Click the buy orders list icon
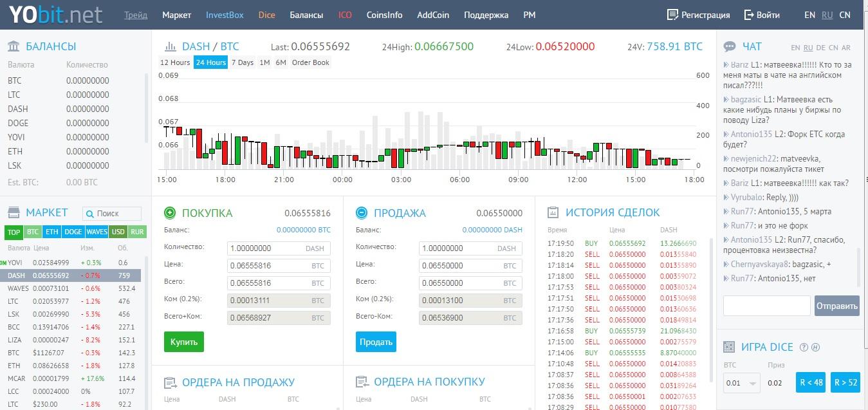The height and width of the screenshot is (410, 868). click(362, 382)
